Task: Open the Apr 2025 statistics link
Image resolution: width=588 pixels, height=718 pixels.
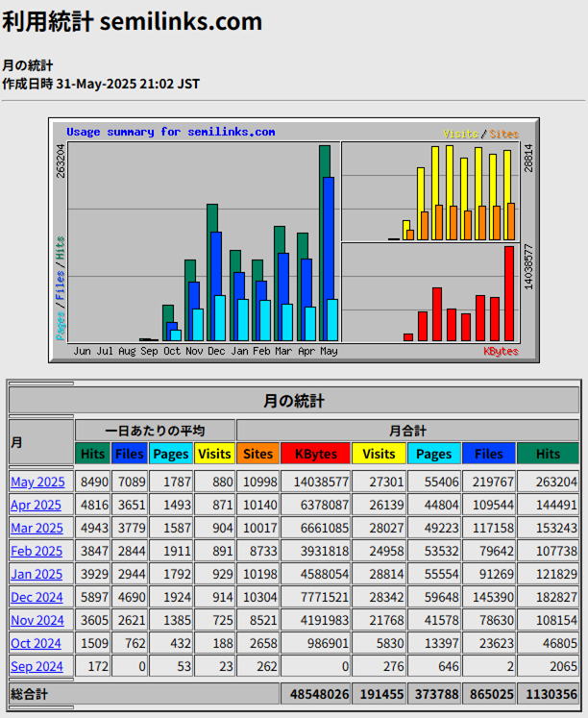Action: [x=36, y=505]
